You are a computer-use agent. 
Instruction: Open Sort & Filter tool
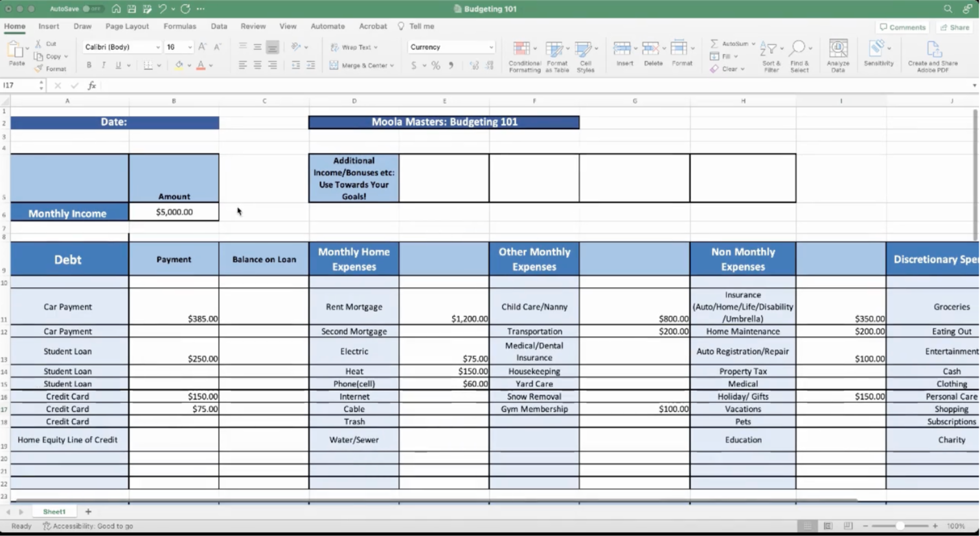(769, 50)
